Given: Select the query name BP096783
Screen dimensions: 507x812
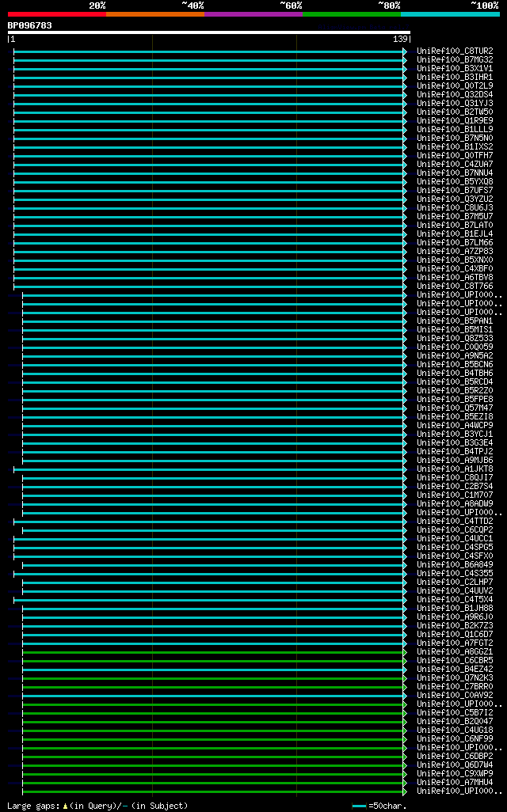Looking at the screenshot, I should coord(29,25).
